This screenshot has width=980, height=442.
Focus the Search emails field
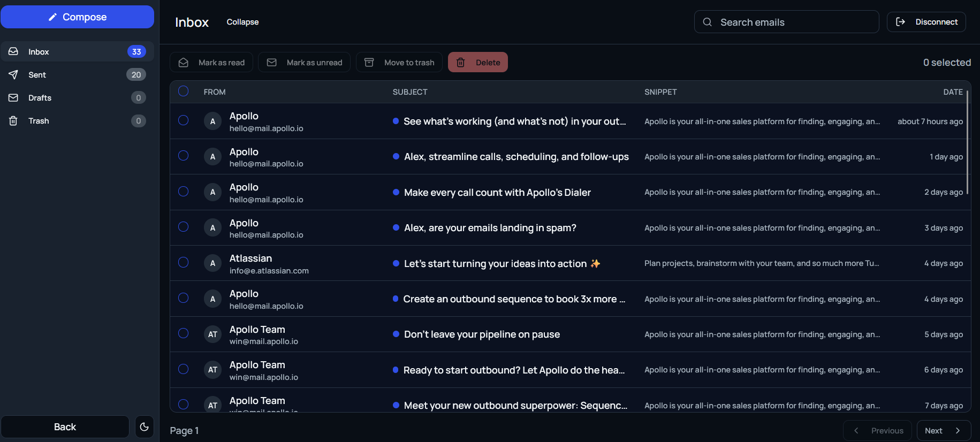[x=792, y=22]
